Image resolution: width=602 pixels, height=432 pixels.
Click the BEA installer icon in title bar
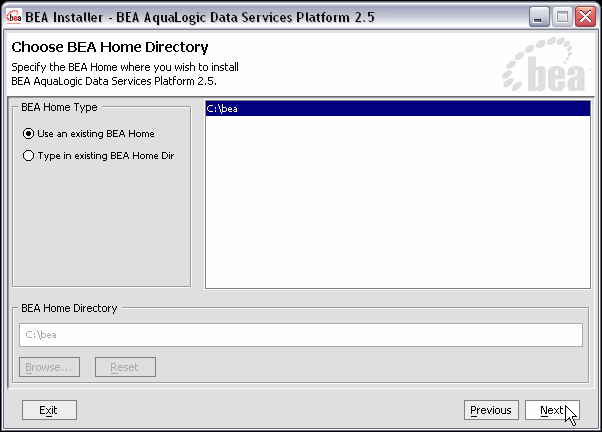(x=14, y=17)
